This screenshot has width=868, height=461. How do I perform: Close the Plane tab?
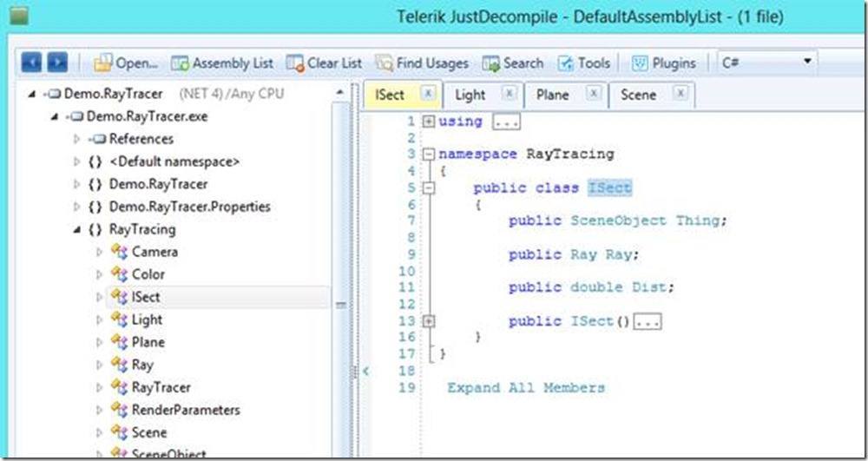(593, 93)
